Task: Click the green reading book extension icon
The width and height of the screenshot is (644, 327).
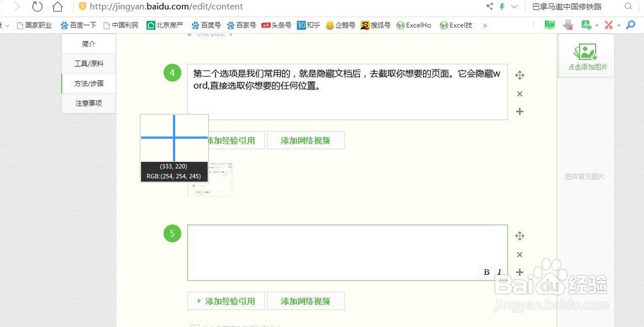Action: pos(549,25)
